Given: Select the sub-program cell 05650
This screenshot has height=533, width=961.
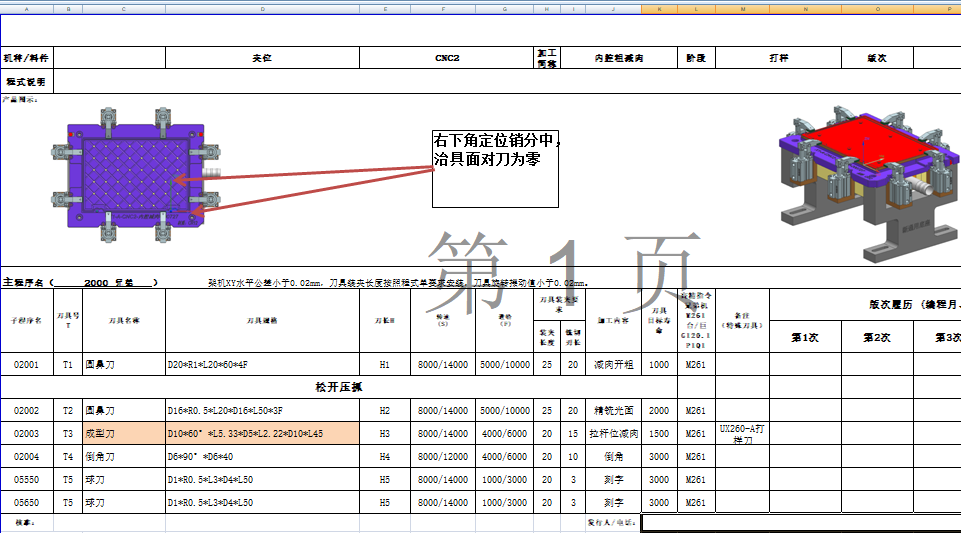Looking at the screenshot, I should pyautogui.click(x=26, y=502).
